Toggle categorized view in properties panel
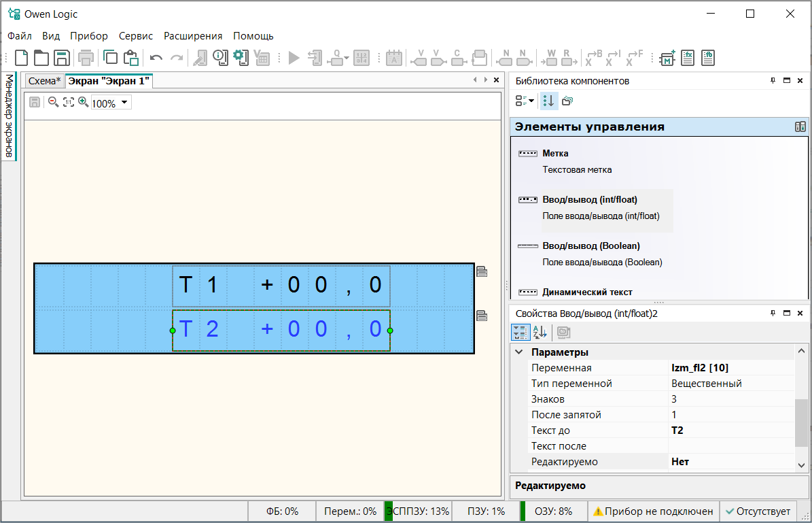This screenshot has width=812, height=523. tap(520, 332)
